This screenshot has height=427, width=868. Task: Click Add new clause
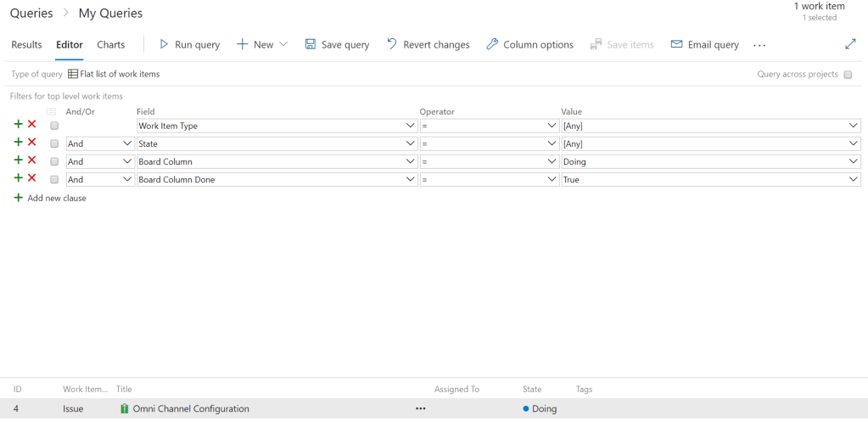56,198
